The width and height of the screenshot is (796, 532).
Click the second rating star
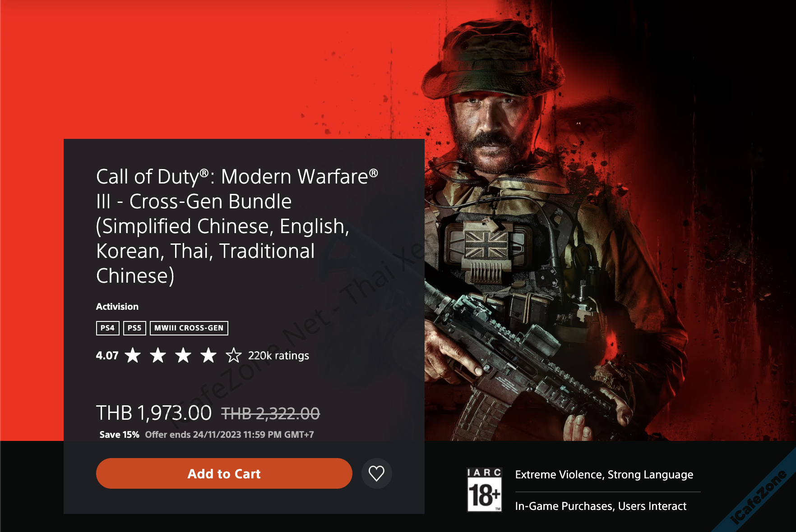point(158,355)
